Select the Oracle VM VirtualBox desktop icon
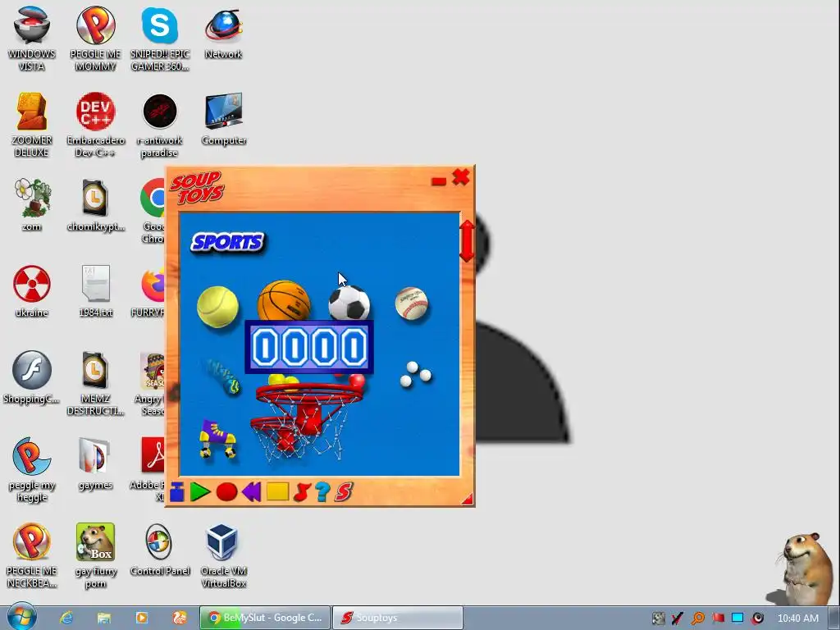This screenshot has height=630, width=840. tap(224, 555)
